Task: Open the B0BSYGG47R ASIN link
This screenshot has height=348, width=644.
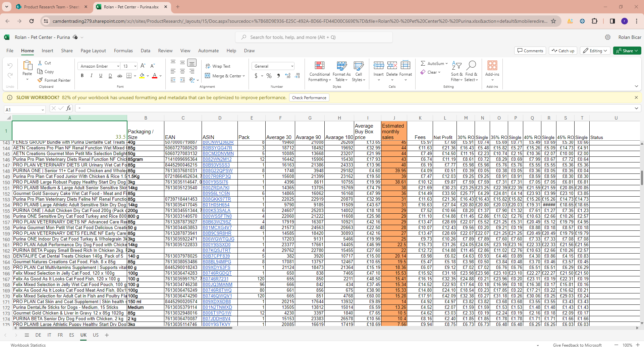Action: (x=217, y=148)
